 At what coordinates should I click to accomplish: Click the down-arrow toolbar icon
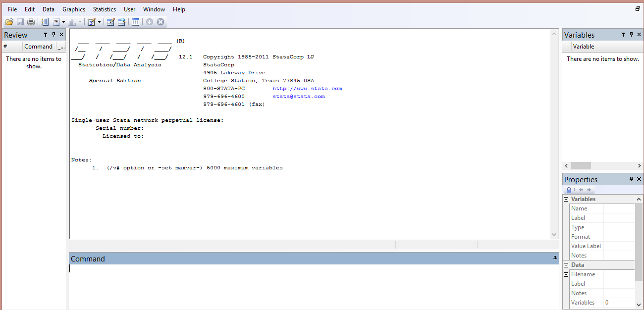pyautogui.click(x=150, y=22)
